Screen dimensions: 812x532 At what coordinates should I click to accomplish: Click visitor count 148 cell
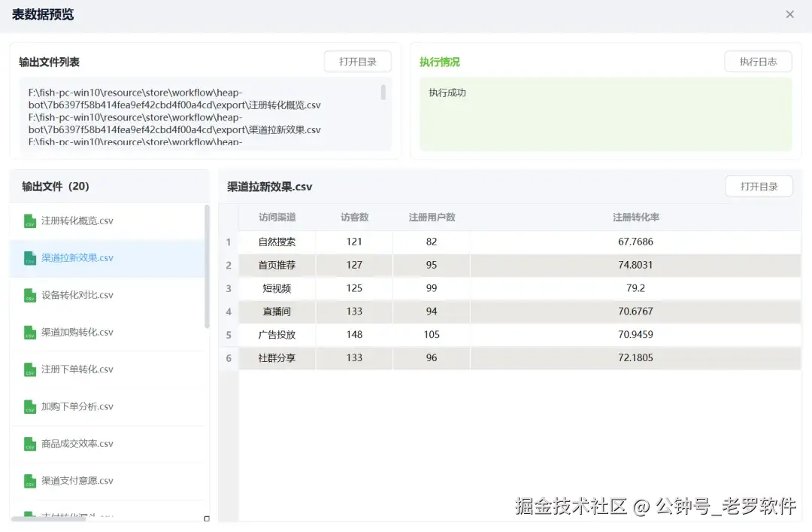tap(354, 335)
